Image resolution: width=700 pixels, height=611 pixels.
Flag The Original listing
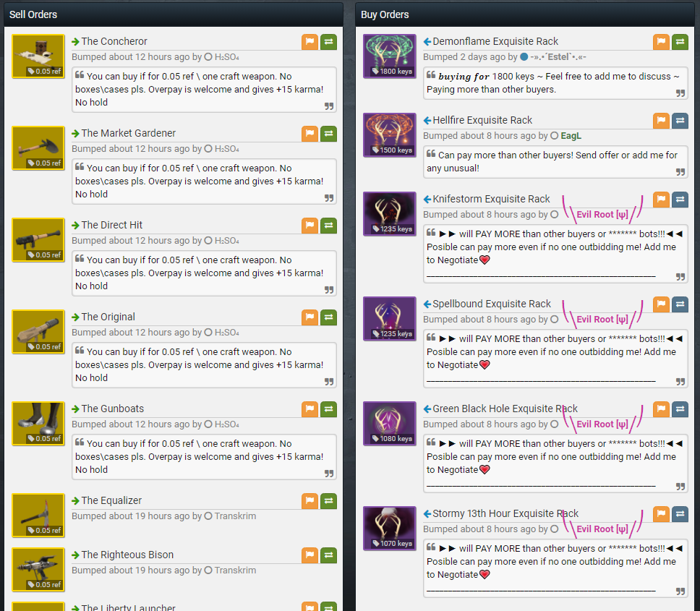[310, 317]
